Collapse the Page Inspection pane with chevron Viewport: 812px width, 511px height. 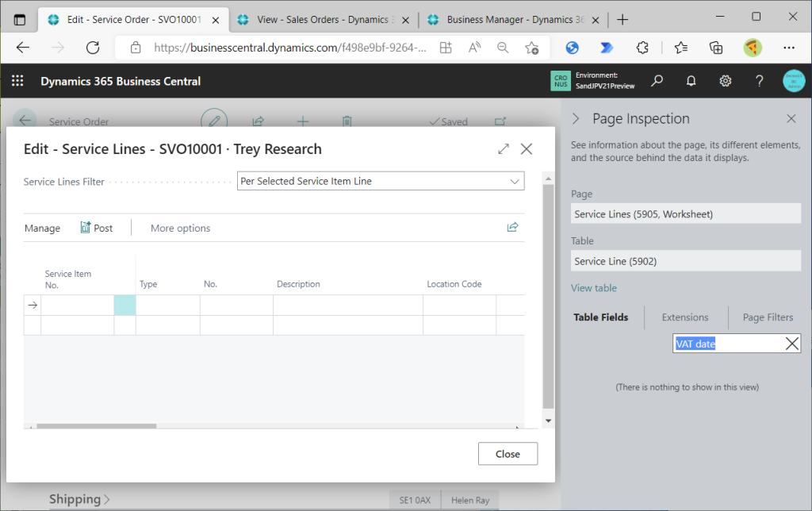[x=576, y=119]
